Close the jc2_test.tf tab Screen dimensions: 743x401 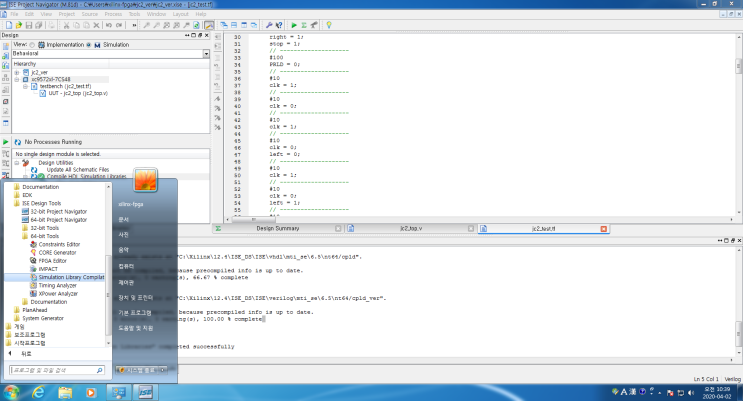pyautogui.click(x=604, y=229)
